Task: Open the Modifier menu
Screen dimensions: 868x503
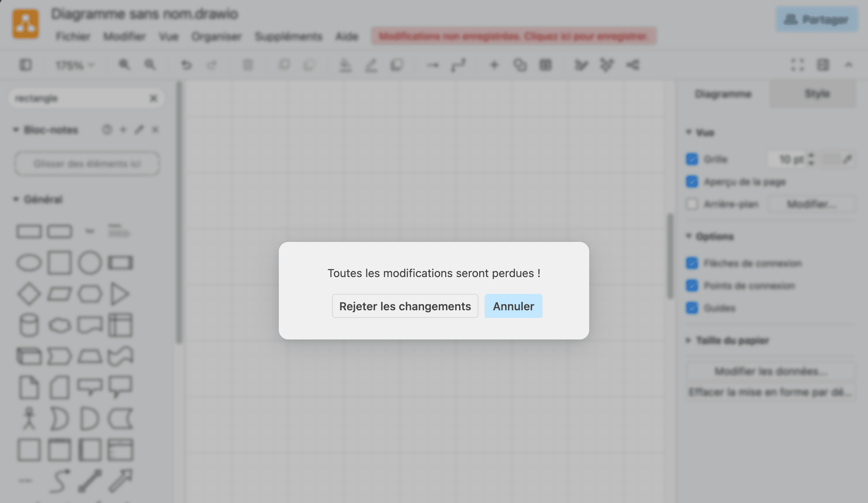Action: point(124,37)
